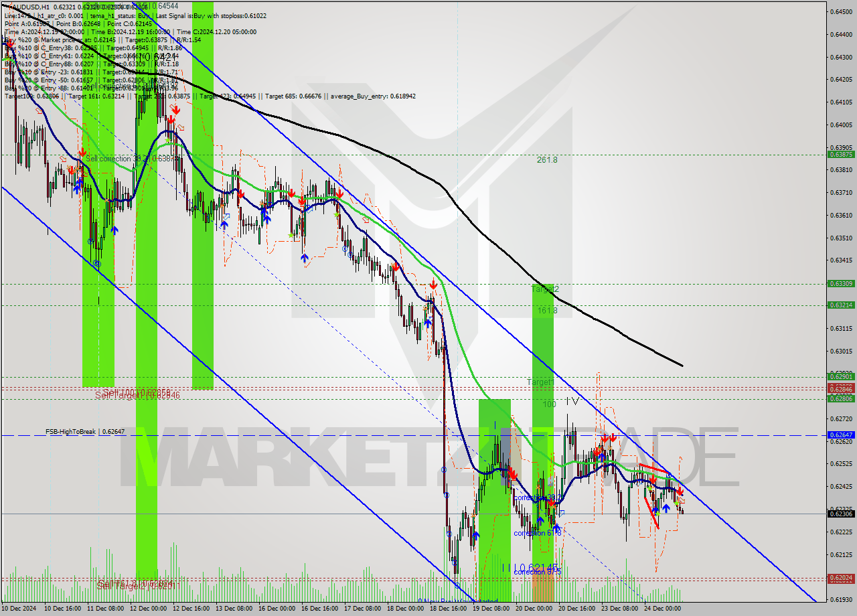This screenshot has height=616, width=857.
Task: Click 'Sell correction 38.2 | 0.6387' label
Action: (x=131, y=159)
